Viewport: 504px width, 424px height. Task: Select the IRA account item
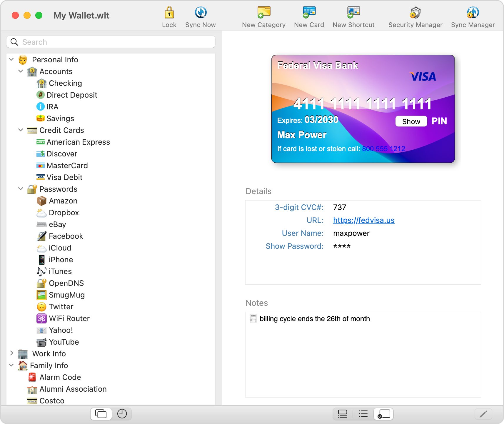pos(52,107)
